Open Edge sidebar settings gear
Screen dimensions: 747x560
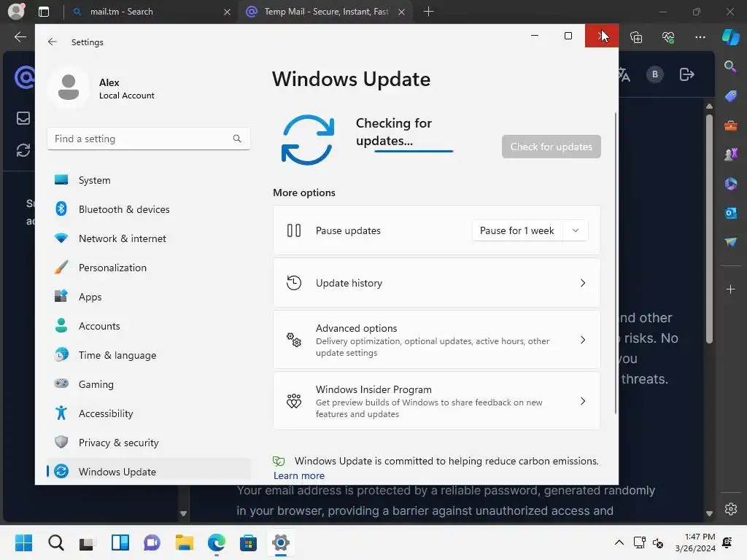point(731,509)
